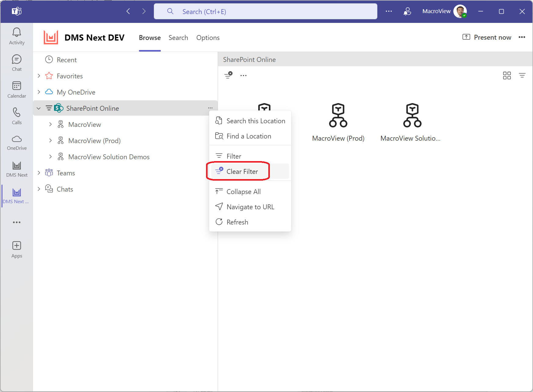
Task: Open the MacroView Solutio... site tile
Action: [x=411, y=122]
